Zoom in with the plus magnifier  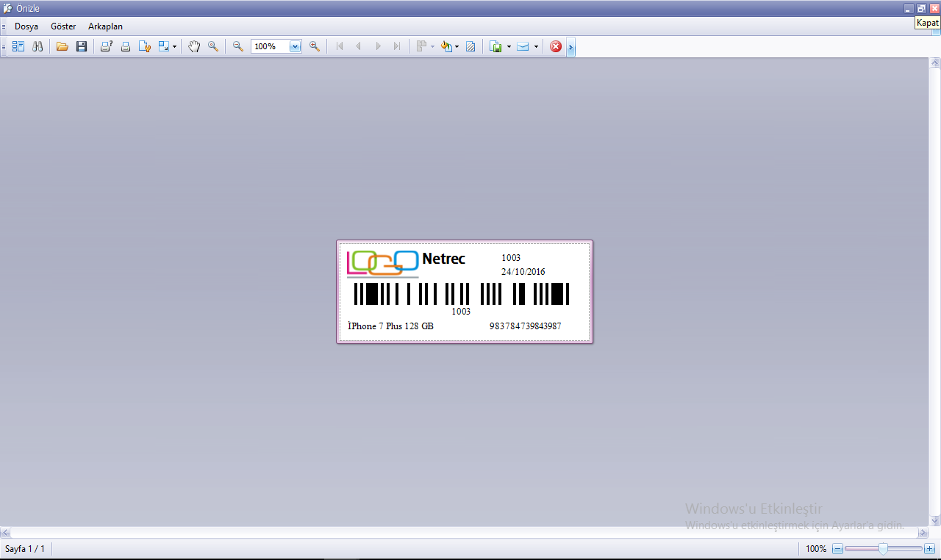point(315,46)
